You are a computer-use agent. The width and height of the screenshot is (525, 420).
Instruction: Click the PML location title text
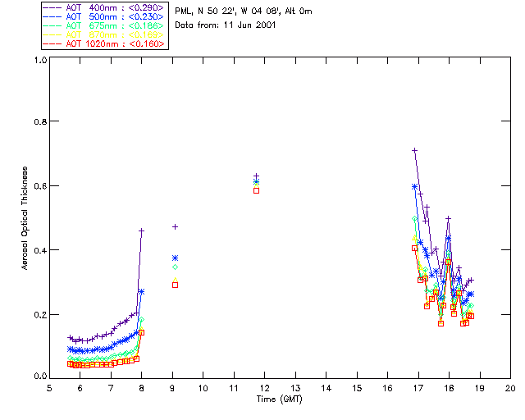(x=244, y=11)
